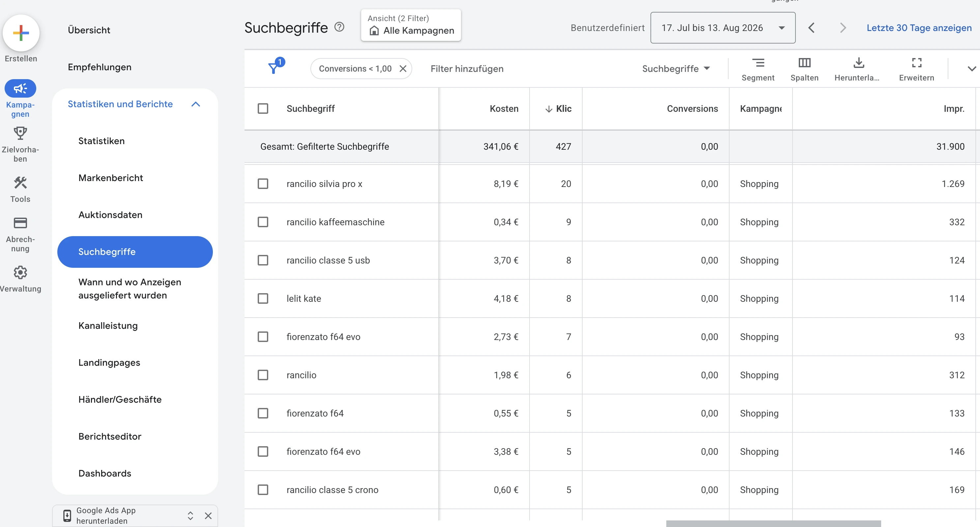
Task: Remove the Conversions < 1,00 filter
Action: tap(403, 69)
